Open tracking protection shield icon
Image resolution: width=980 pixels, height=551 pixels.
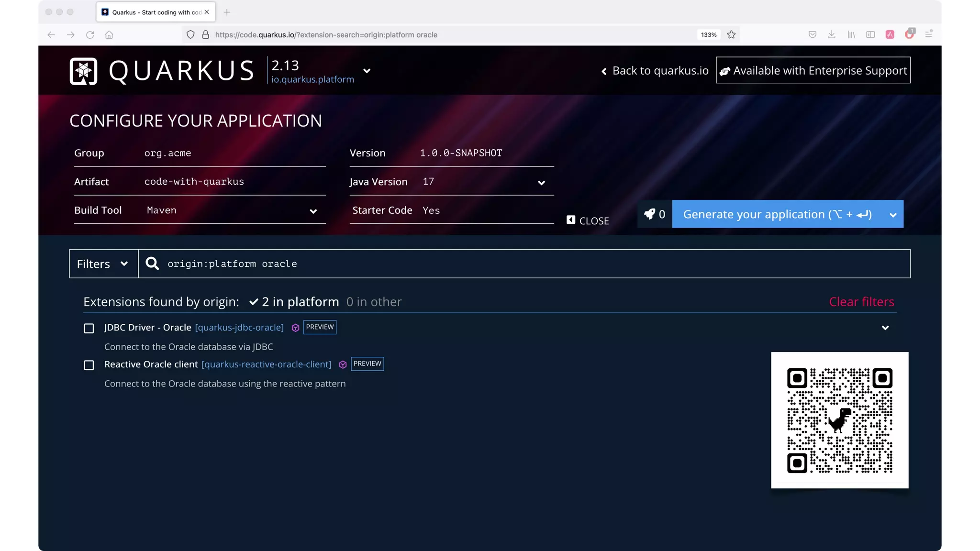190,35
